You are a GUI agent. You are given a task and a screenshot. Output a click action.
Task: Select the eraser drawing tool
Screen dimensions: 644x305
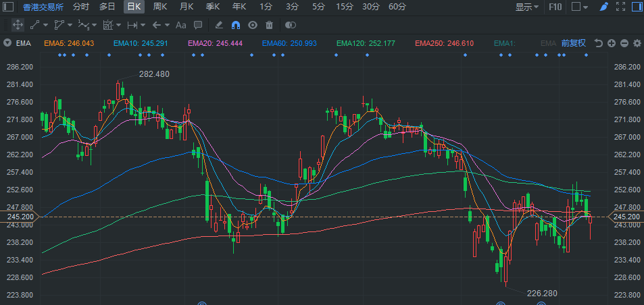pos(219,25)
